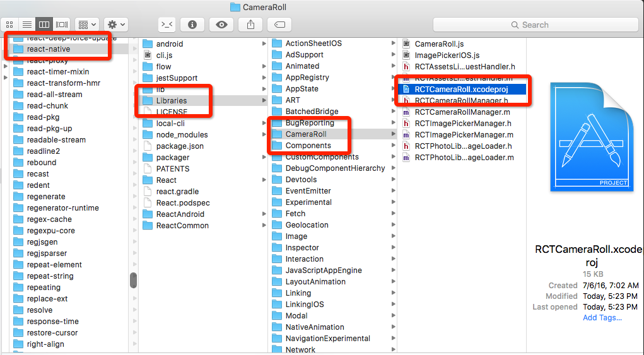Open the arrange items dropdown
Screen dimensions: 644x355
(x=86, y=25)
